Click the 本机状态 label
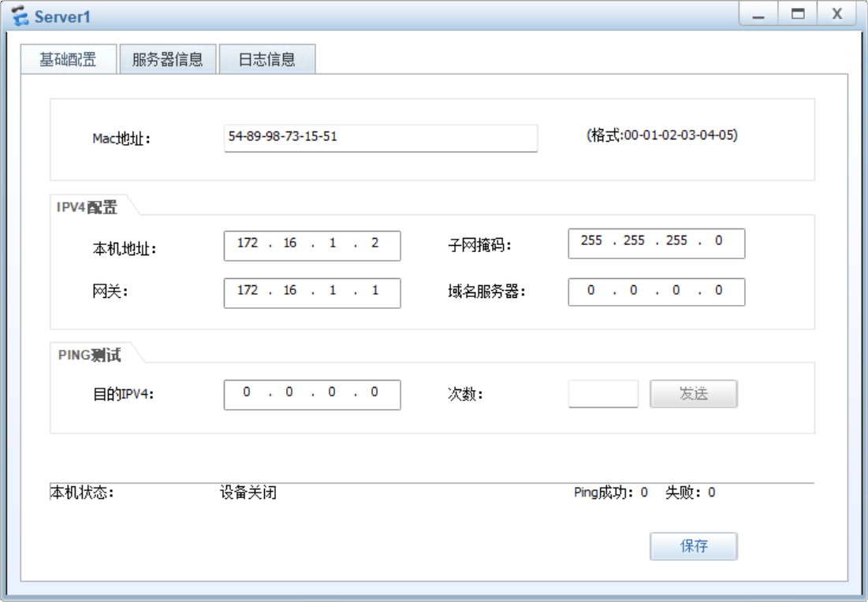 (82, 492)
